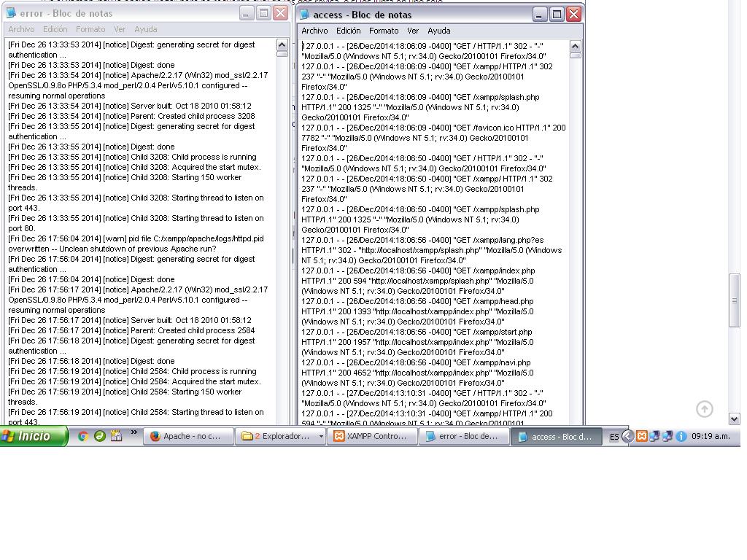Click the notepad-style quick launch icon
The height and width of the screenshot is (560, 747).
point(116,436)
